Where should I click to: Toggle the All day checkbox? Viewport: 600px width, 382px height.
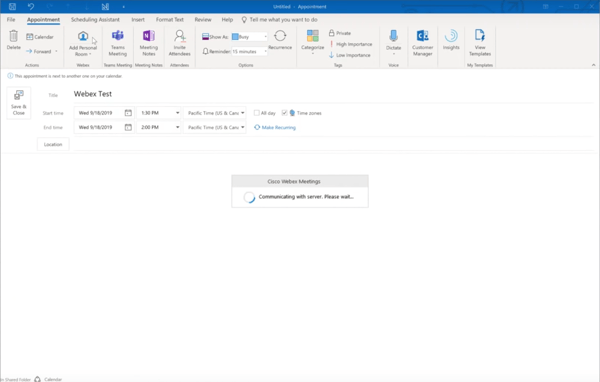pyautogui.click(x=257, y=113)
